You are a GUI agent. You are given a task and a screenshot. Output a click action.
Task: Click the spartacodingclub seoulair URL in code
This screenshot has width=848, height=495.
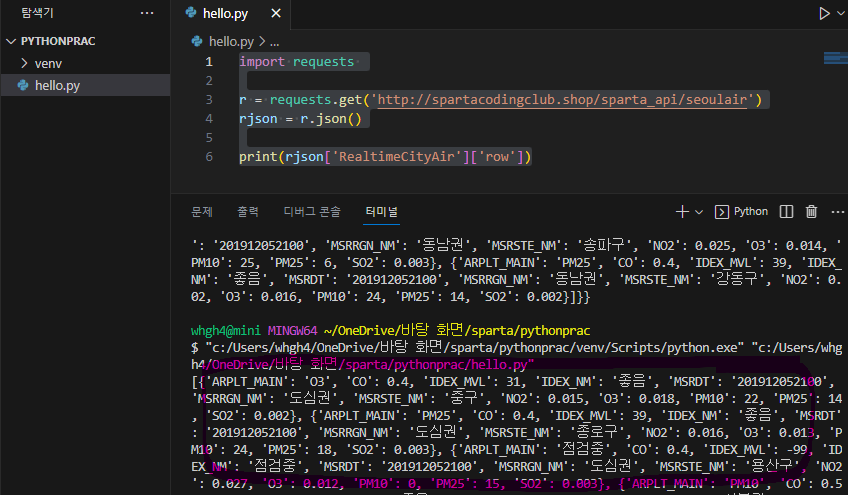tap(562, 100)
